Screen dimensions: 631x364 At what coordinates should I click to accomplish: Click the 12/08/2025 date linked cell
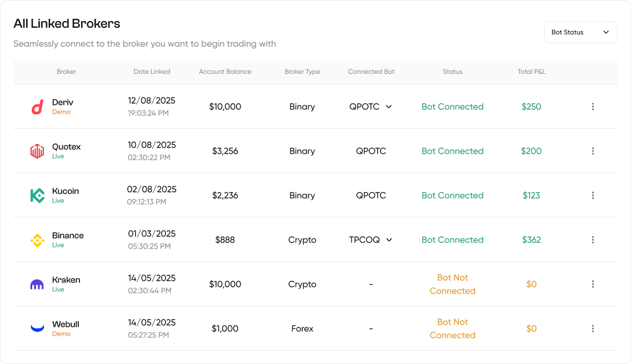click(x=152, y=100)
